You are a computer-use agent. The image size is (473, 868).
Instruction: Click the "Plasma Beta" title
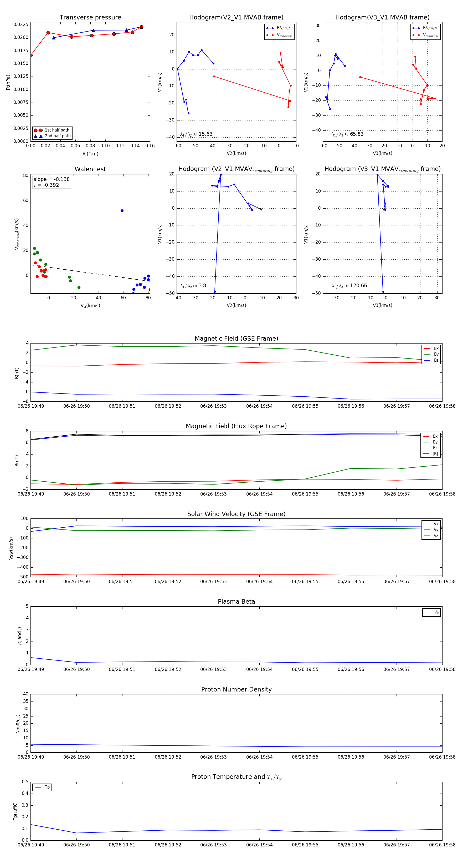coord(236,602)
